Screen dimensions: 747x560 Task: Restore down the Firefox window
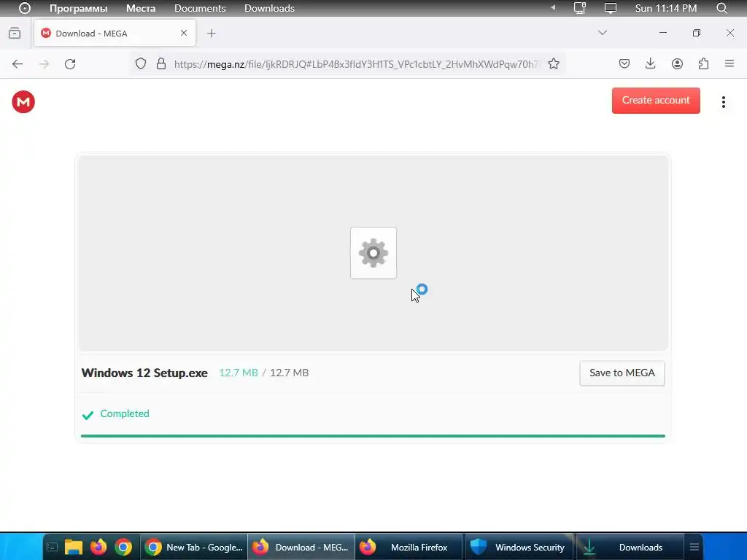(x=697, y=33)
